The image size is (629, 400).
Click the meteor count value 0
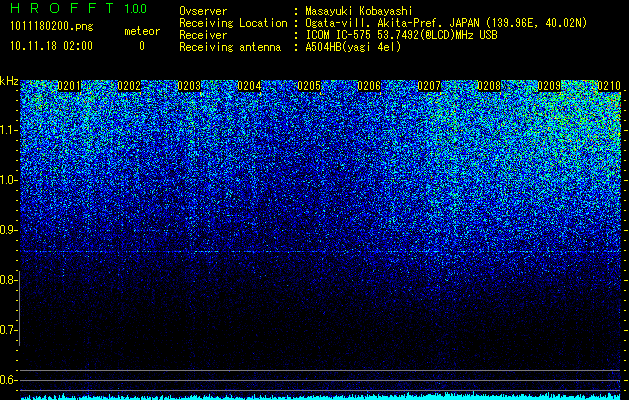click(x=142, y=46)
